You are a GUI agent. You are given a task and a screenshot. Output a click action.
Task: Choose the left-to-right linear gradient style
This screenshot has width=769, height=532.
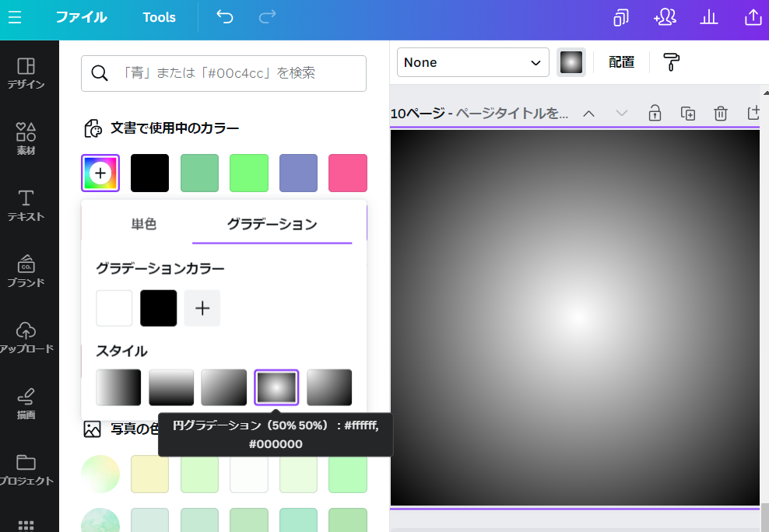(x=118, y=387)
